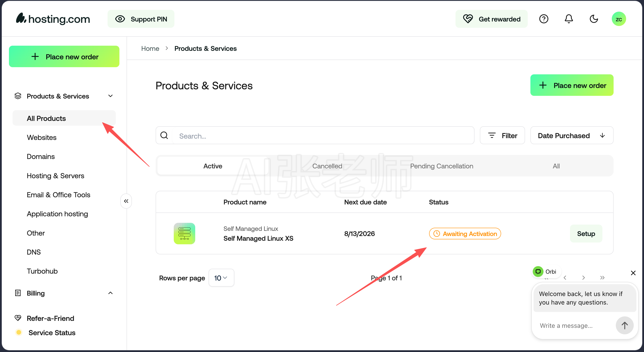Focus the Search products field
Viewport: 644px width, 352px height.
(x=315, y=135)
